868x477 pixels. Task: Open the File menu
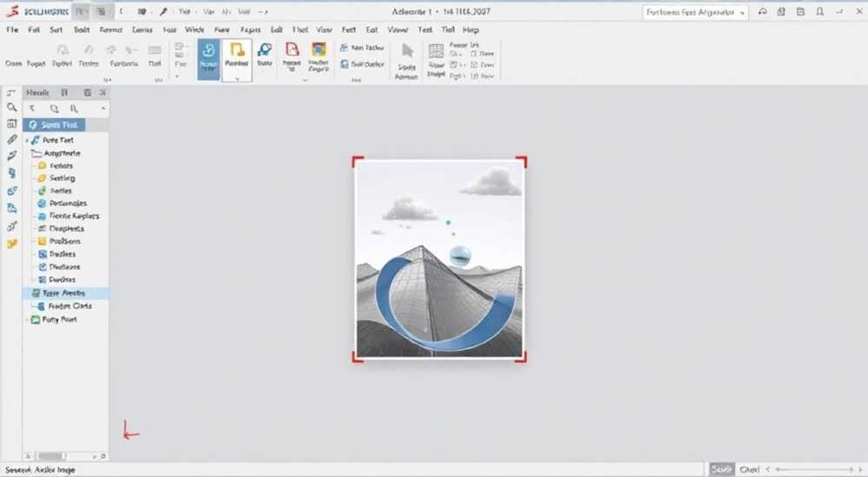coord(12,29)
